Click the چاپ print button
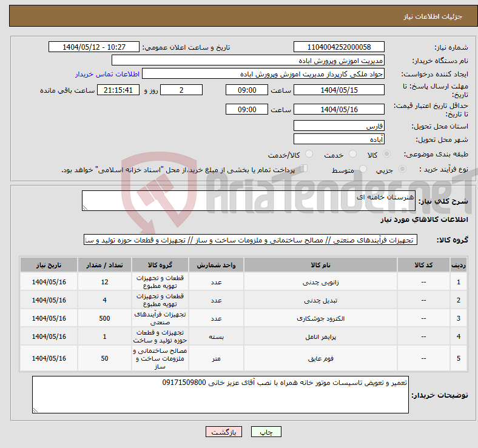The height and width of the screenshot is (448, 478). click(266, 432)
